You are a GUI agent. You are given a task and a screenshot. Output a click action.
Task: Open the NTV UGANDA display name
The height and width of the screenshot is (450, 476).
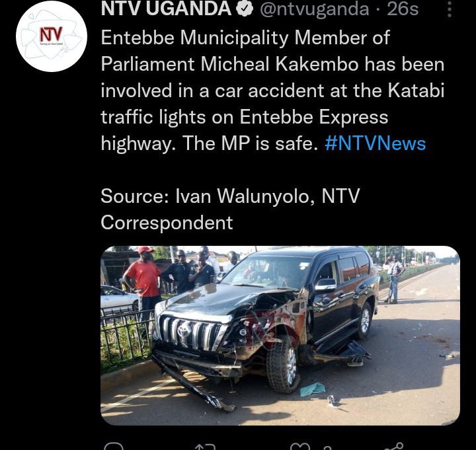tap(167, 9)
